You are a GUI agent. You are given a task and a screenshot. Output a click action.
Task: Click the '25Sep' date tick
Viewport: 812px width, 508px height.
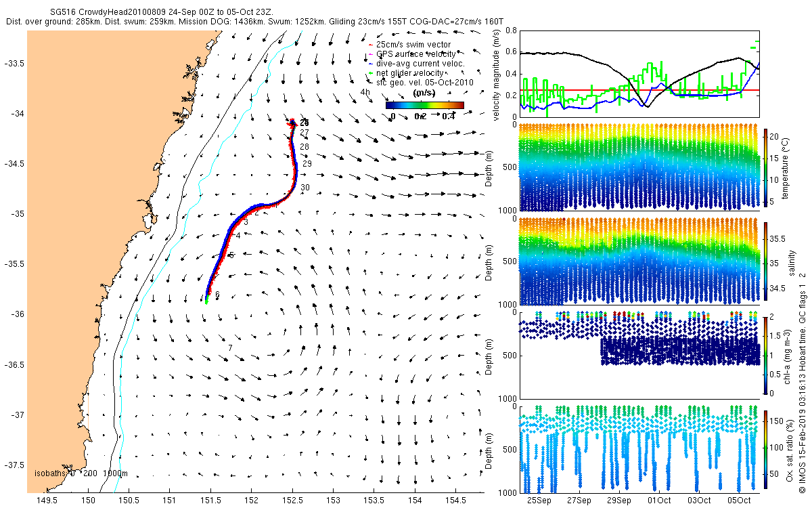pos(539,500)
